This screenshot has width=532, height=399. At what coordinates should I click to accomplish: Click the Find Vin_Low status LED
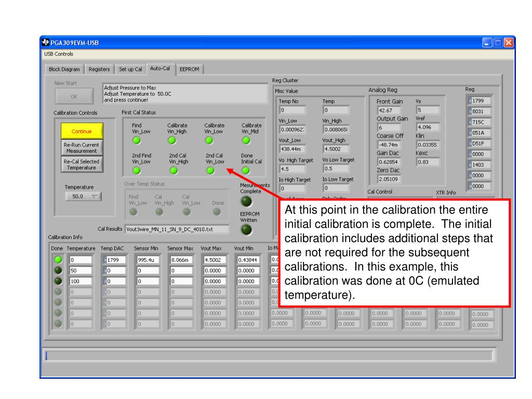137,140
